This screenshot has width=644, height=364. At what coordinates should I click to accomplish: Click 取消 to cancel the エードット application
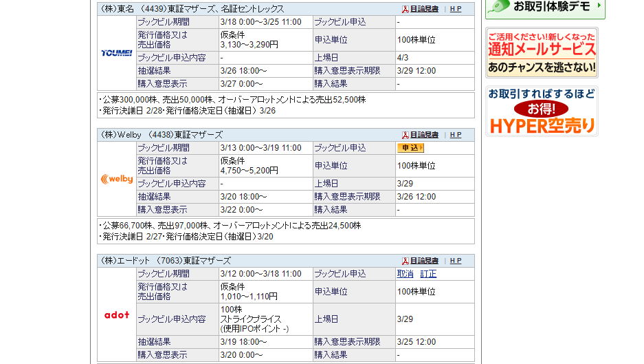[406, 274]
